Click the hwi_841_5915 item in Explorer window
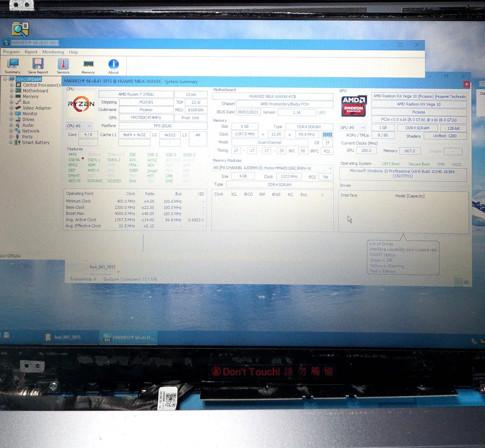This screenshot has width=485, height=448. [102, 267]
